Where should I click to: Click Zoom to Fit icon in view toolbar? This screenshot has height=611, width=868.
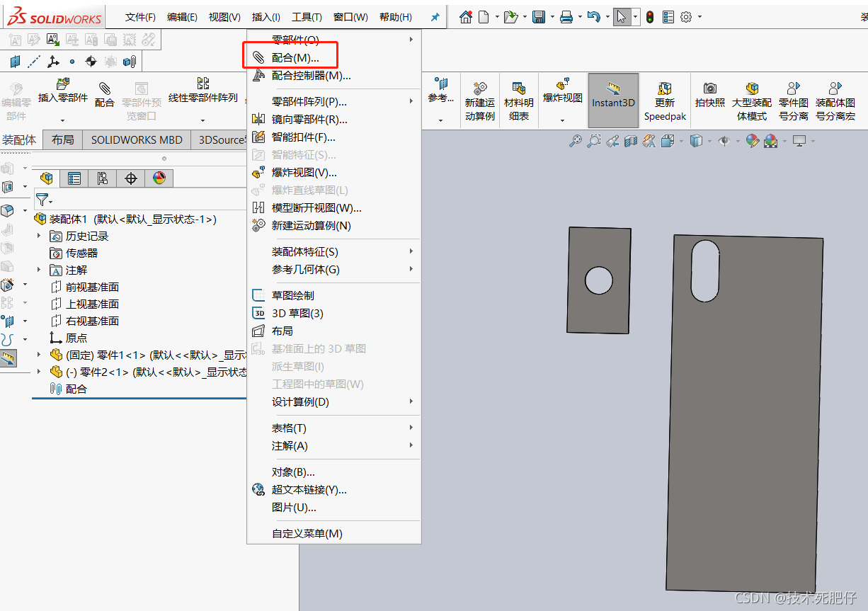point(576,141)
